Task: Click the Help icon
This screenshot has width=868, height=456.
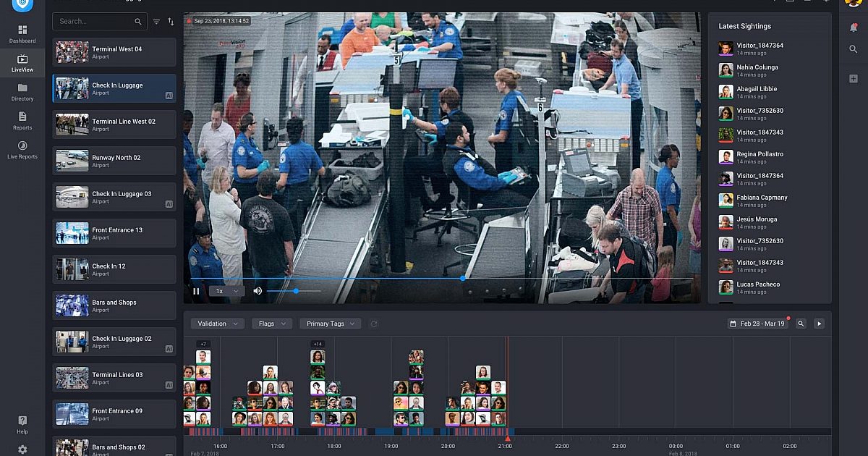Action: 22,421
